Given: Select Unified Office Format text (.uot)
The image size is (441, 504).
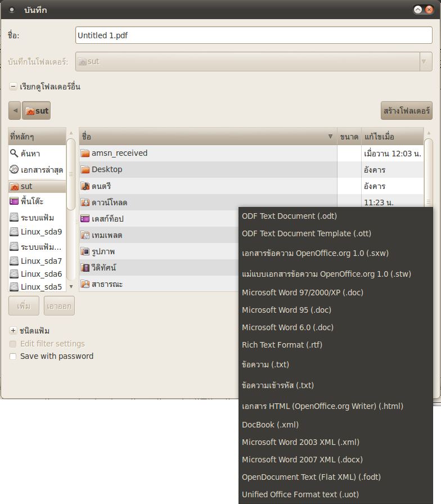Looking at the screenshot, I should click(x=336, y=494).
